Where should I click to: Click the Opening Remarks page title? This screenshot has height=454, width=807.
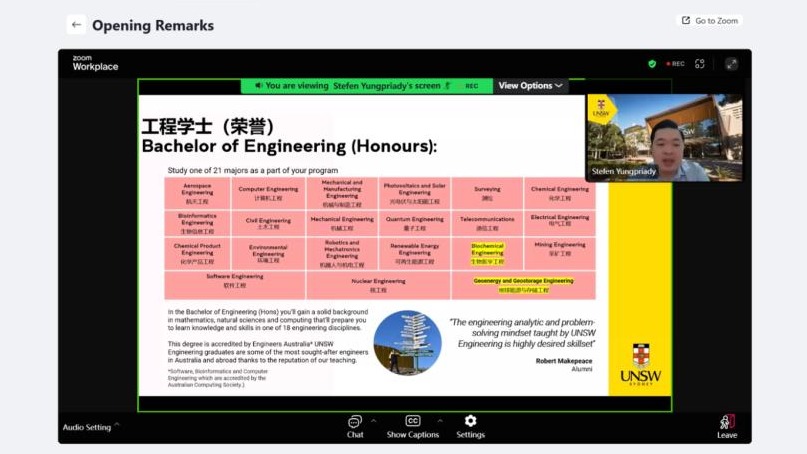pyautogui.click(x=153, y=25)
